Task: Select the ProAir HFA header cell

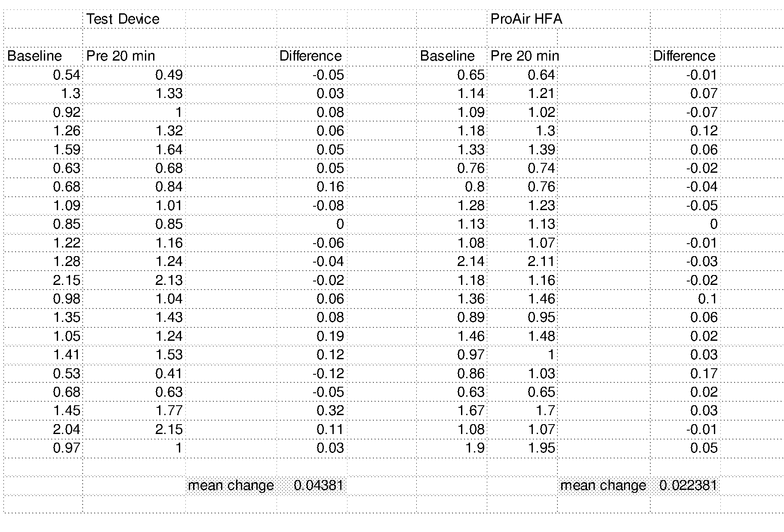Action: 526,19
